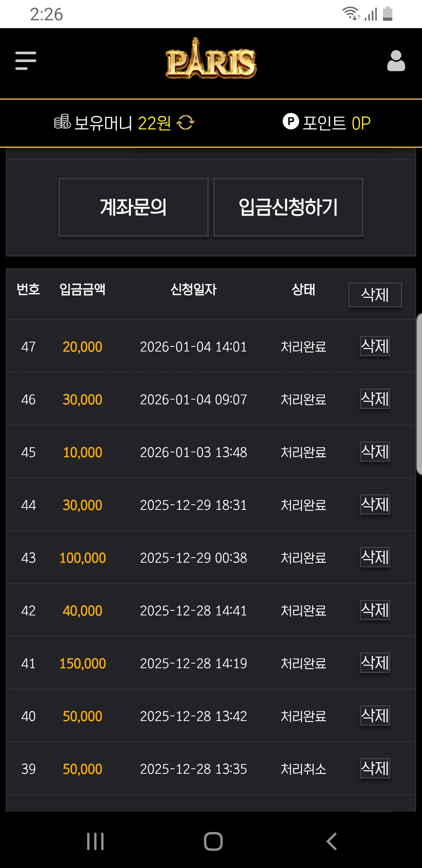This screenshot has width=422, height=868.
Task: Tap the 포인트 0P display
Action: coord(336,123)
